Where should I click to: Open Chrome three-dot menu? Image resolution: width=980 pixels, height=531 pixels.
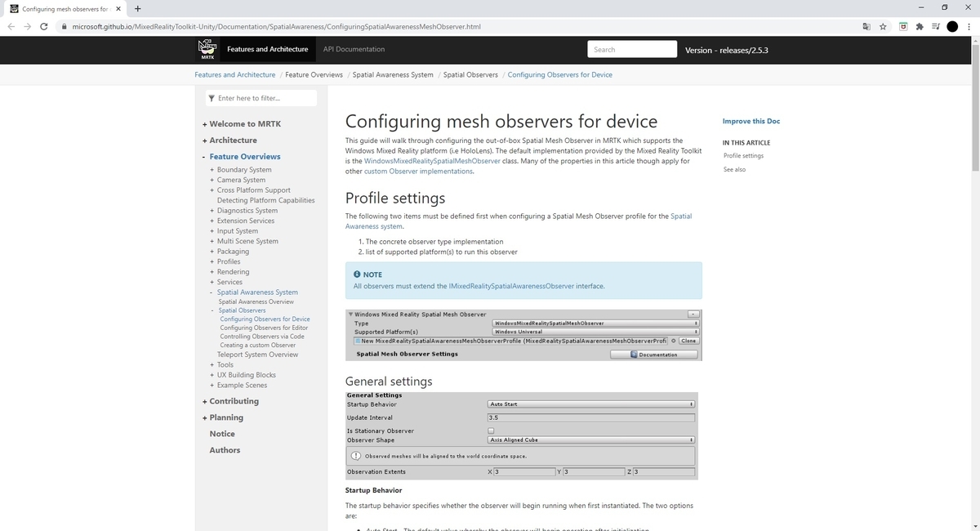(x=969, y=26)
